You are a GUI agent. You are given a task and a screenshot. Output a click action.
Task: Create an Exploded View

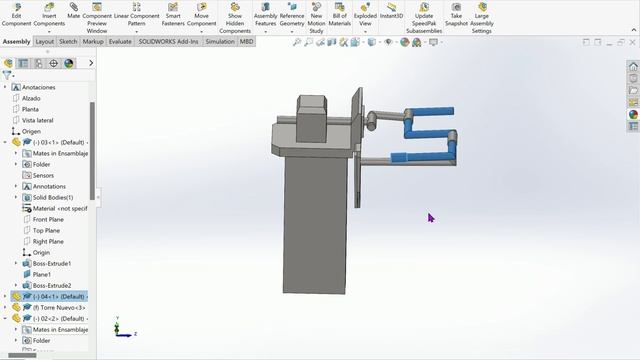(365, 17)
